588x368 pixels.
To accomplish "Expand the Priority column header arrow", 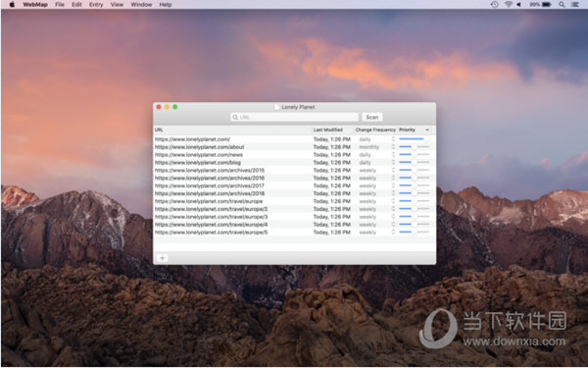I will click(427, 130).
